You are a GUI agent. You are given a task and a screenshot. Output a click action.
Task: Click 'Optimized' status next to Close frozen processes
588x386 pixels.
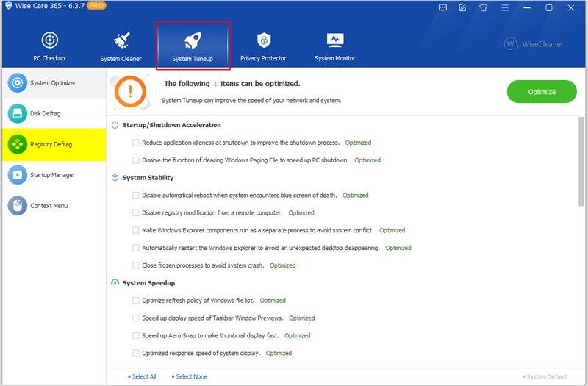(x=283, y=265)
